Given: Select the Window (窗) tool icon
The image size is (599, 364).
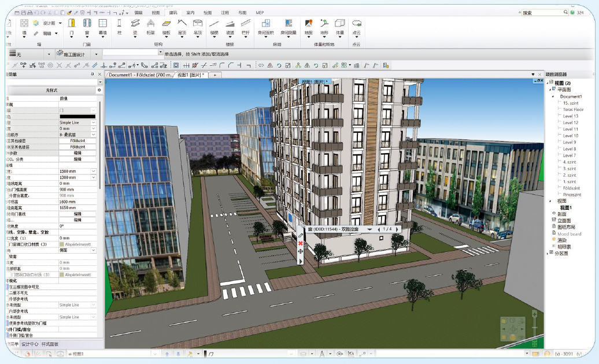Looking at the screenshot, I should (x=87, y=24).
